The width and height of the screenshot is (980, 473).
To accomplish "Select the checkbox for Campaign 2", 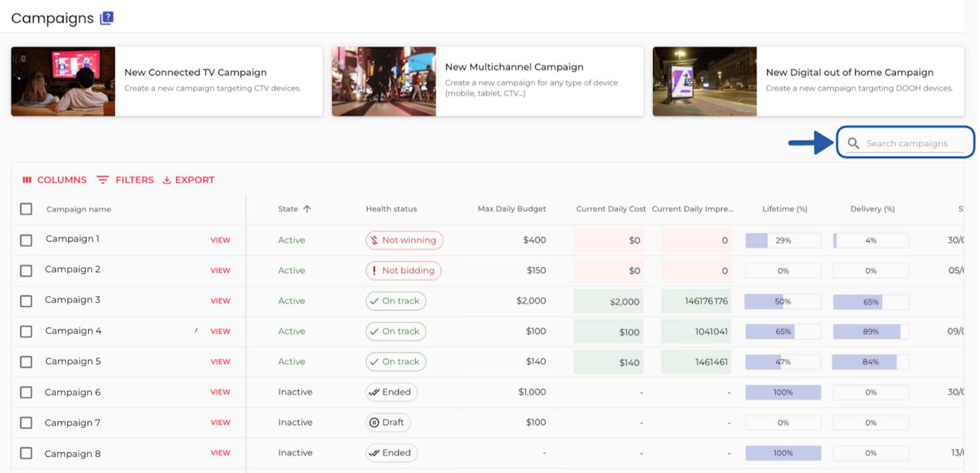I will [x=26, y=270].
